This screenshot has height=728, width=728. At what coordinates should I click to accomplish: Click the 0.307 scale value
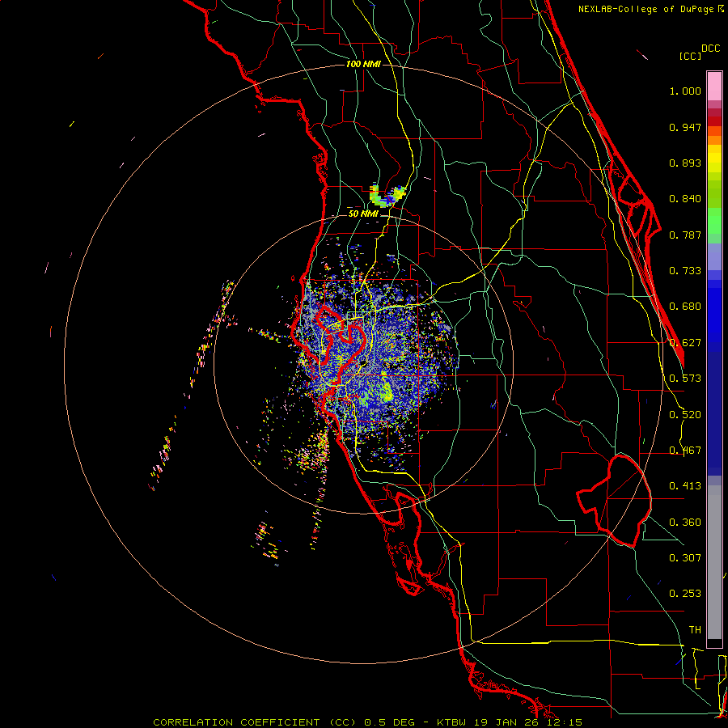pos(685,558)
